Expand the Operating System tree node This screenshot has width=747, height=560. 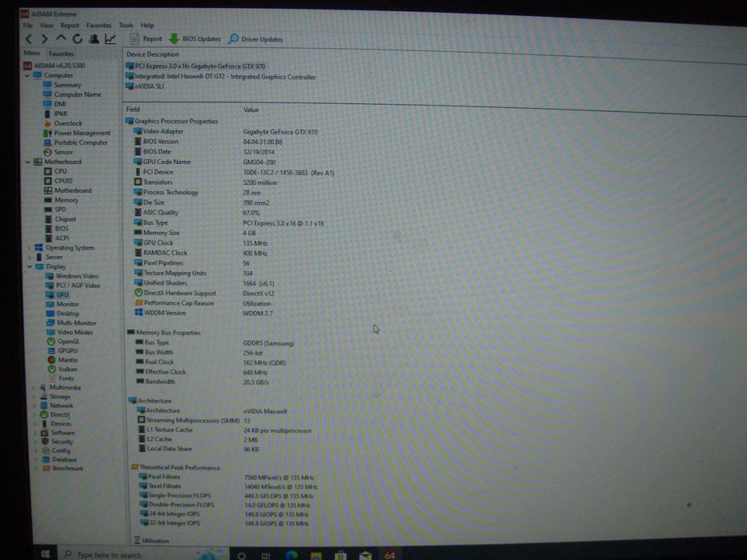point(30,248)
